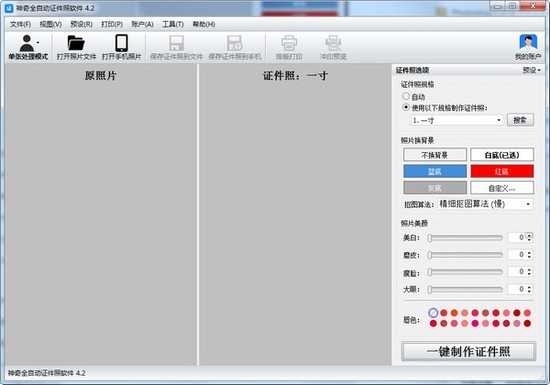Click the 单张处理模式 person icon
Image resolution: width=550 pixels, height=385 pixels.
coord(27,43)
